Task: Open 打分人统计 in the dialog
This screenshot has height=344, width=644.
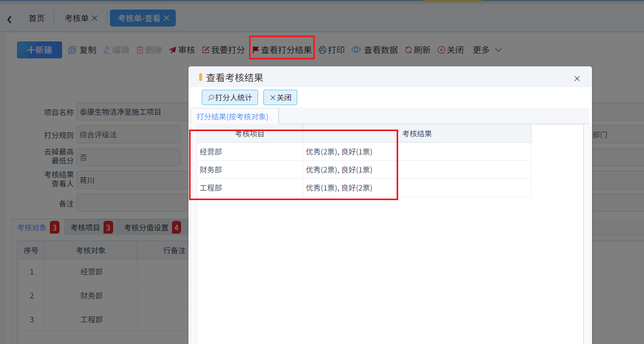Action: 230,98
